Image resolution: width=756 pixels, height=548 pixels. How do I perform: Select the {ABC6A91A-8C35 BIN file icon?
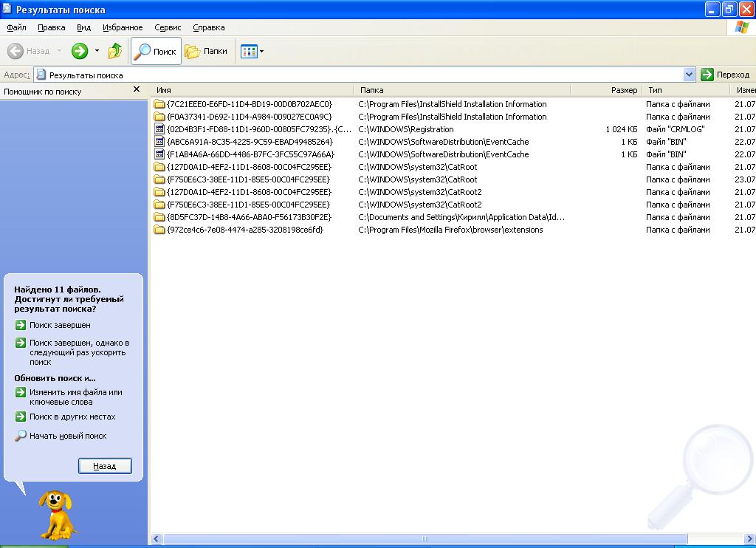(x=159, y=142)
